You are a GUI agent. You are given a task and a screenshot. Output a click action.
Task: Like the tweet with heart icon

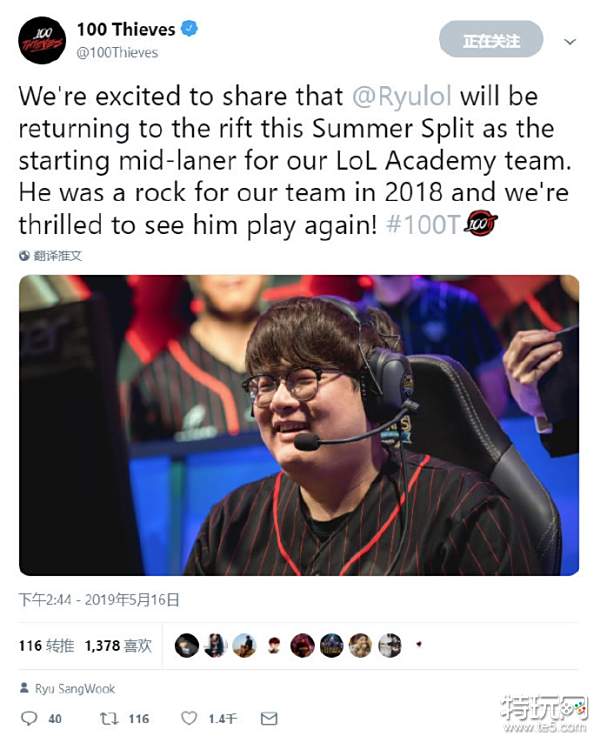tap(189, 718)
